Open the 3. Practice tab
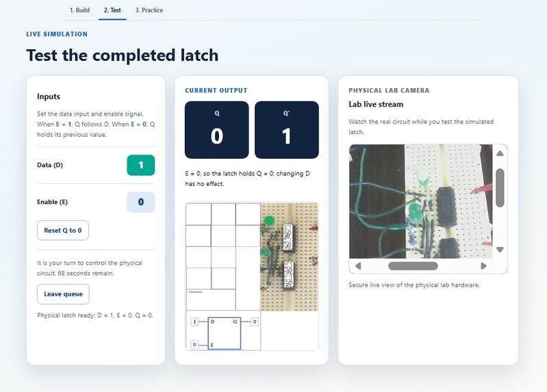This screenshot has width=547, height=392. tap(149, 10)
